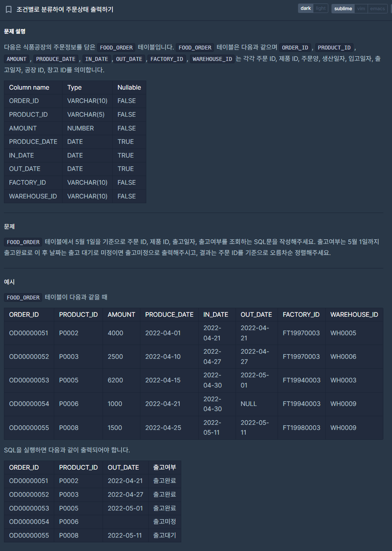The height and width of the screenshot is (551, 392).
Task: Click the WAREHOUSE_ID row in schema table
Action: [75, 196]
